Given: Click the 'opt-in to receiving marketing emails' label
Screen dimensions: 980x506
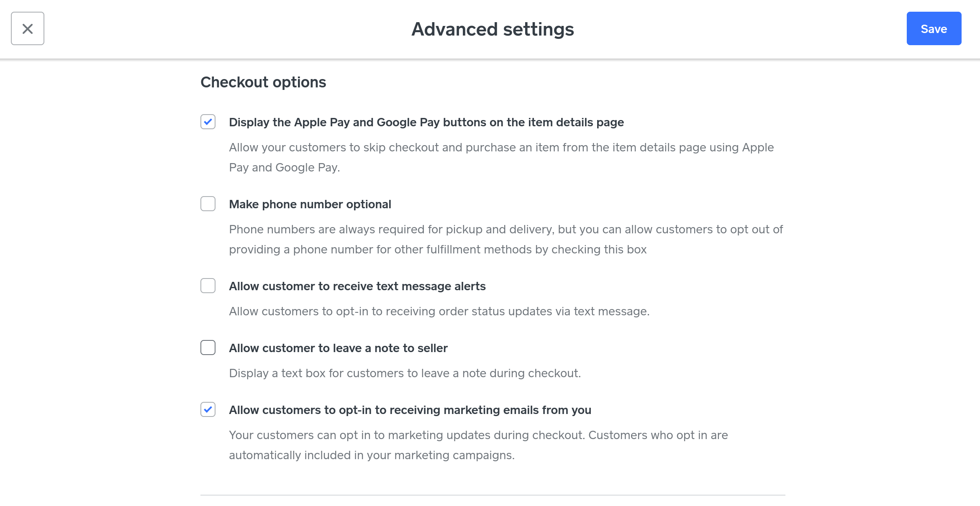Looking at the screenshot, I should tap(410, 410).
